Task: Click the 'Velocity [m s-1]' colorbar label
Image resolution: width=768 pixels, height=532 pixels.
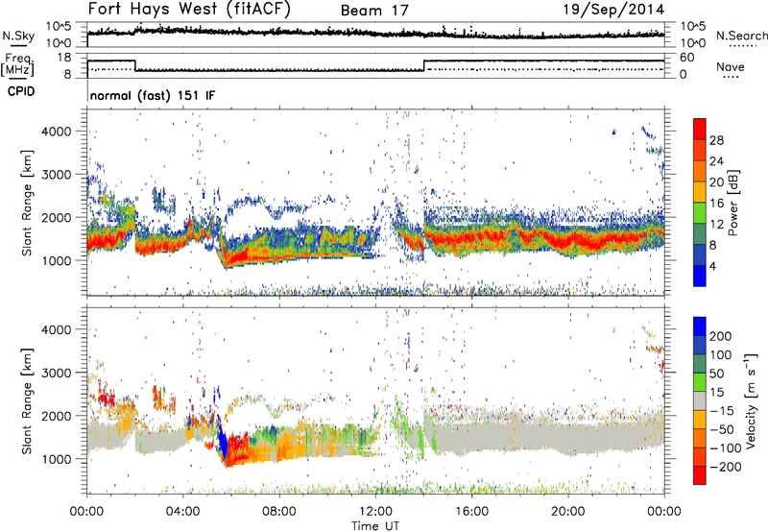Action: click(751, 400)
